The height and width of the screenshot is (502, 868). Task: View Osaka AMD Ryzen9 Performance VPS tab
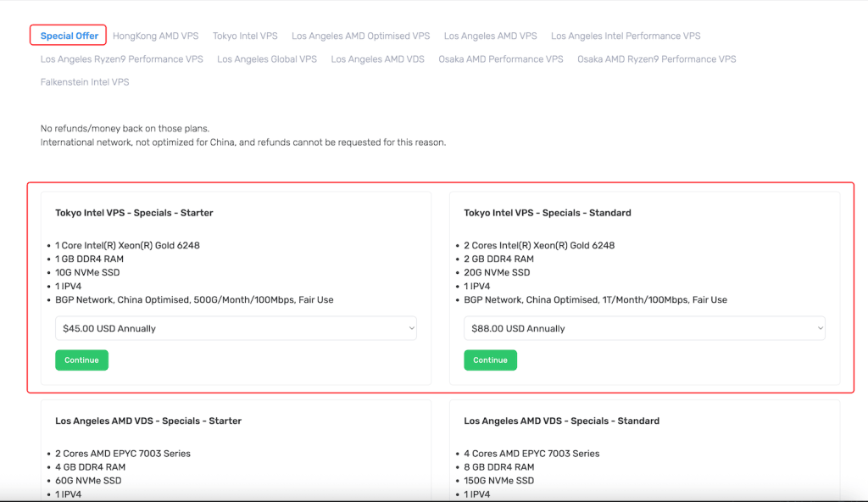tap(656, 59)
